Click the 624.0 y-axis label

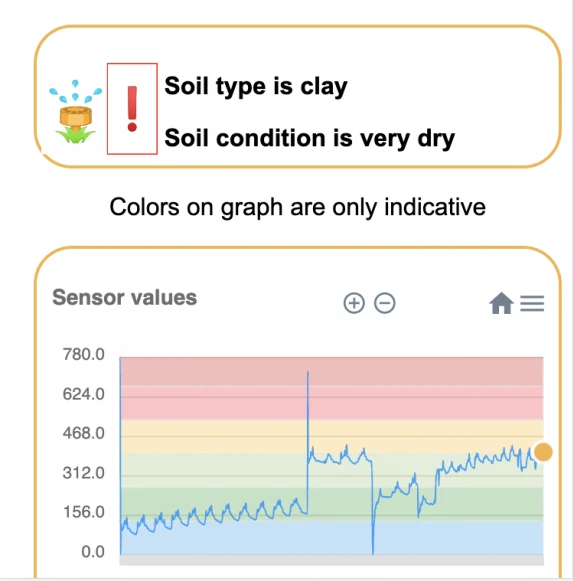[84, 394]
